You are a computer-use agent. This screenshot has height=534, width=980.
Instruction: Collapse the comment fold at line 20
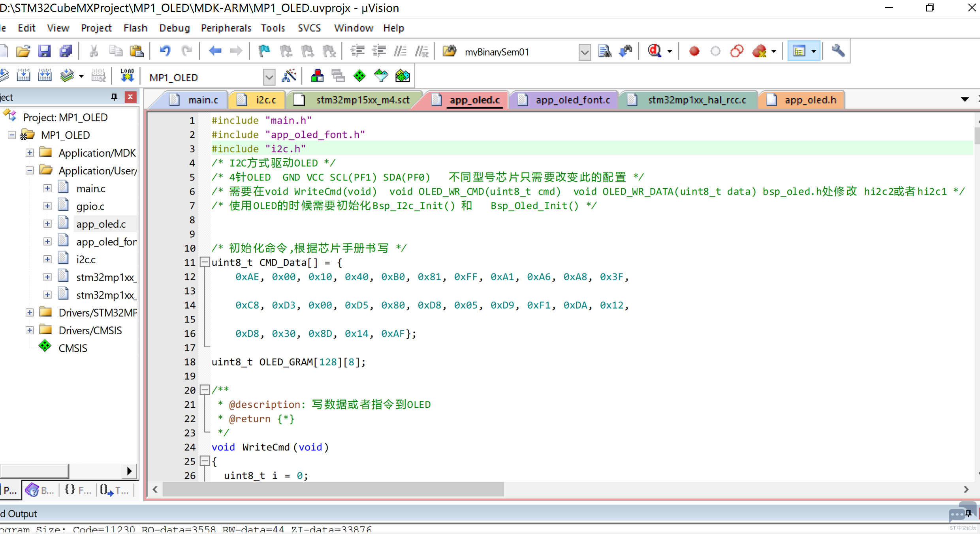pos(205,390)
